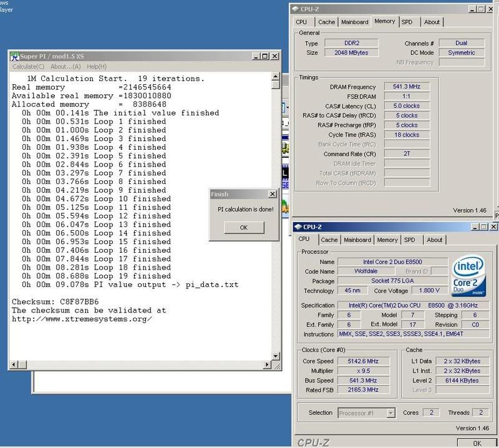
Task: Open the Help(H) menu in Super PI
Action: pos(97,67)
